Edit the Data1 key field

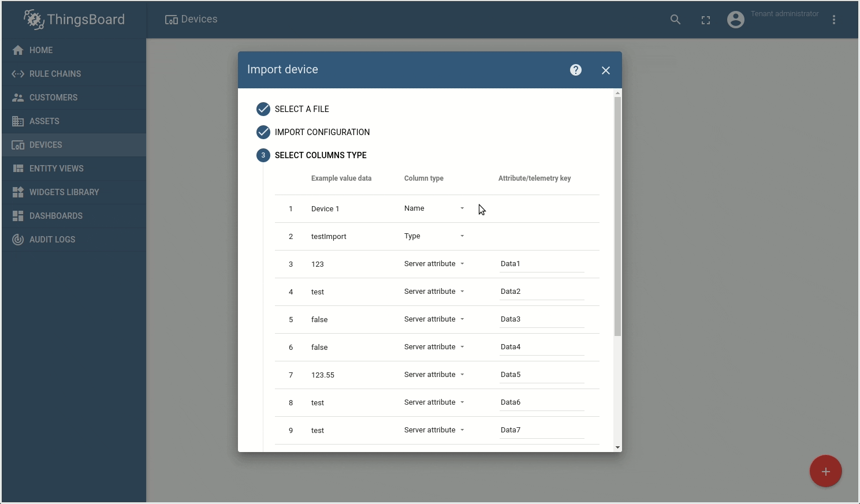pyautogui.click(x=542, y=264)
